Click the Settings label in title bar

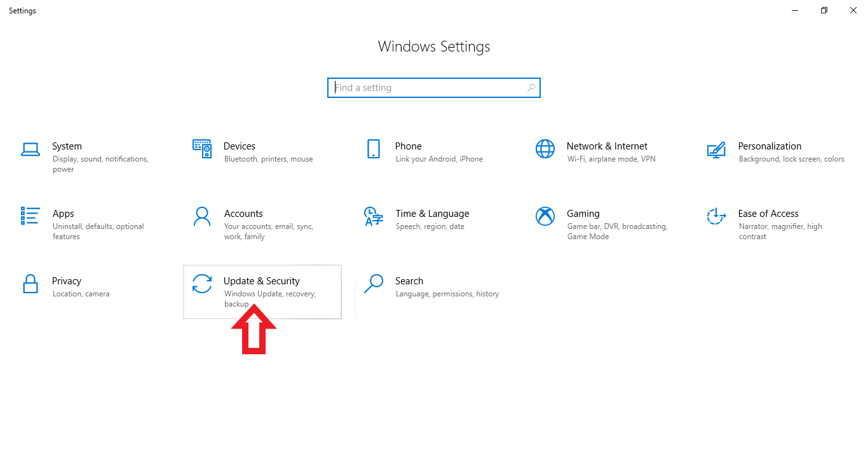22,10
